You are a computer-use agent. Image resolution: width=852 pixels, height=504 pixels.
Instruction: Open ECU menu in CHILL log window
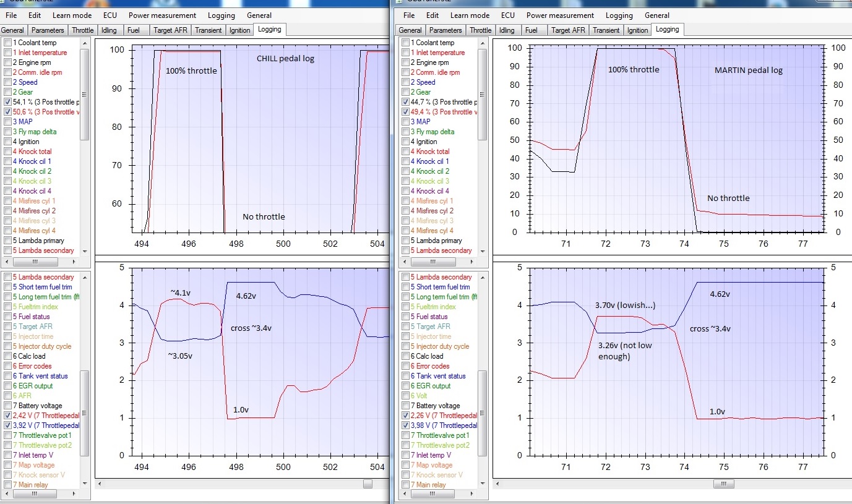coord(110,15)
